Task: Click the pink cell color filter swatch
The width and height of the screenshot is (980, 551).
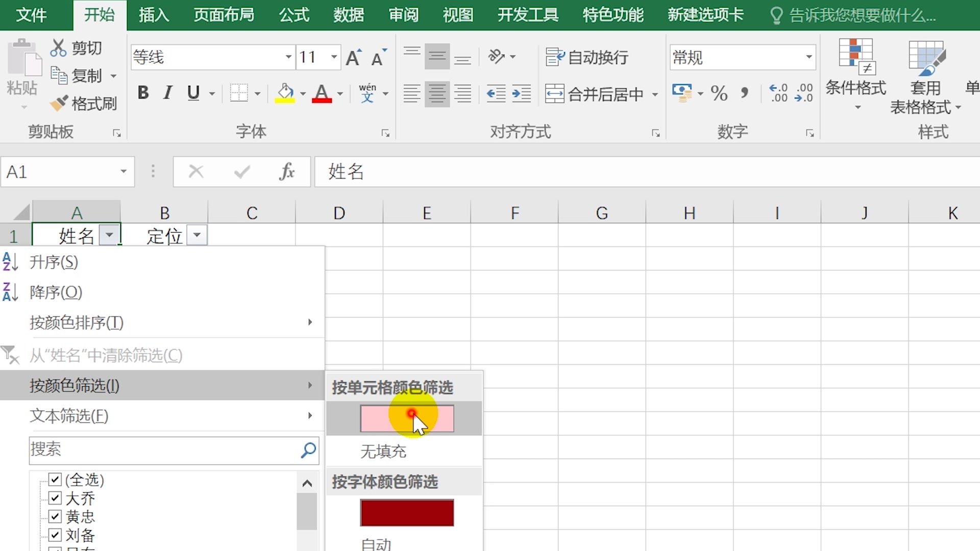Action: click(x=407, y=418)
